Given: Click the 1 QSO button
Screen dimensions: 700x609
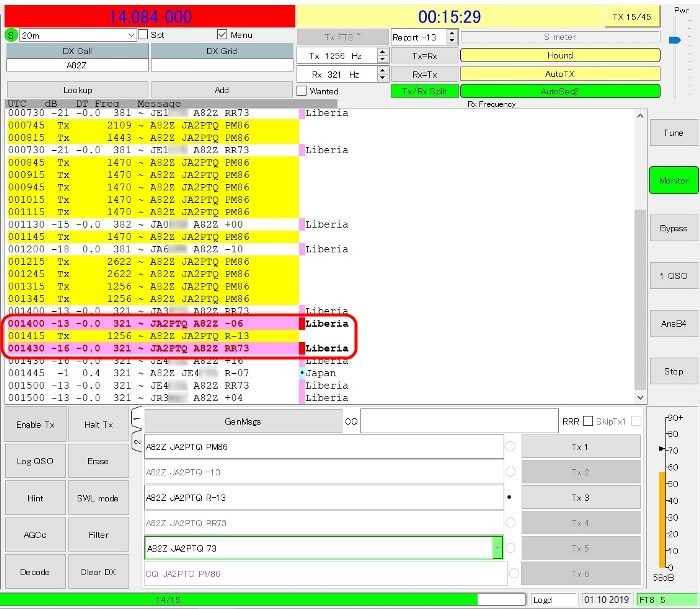Looking at the screenshot, I should [x=673, y=276].
